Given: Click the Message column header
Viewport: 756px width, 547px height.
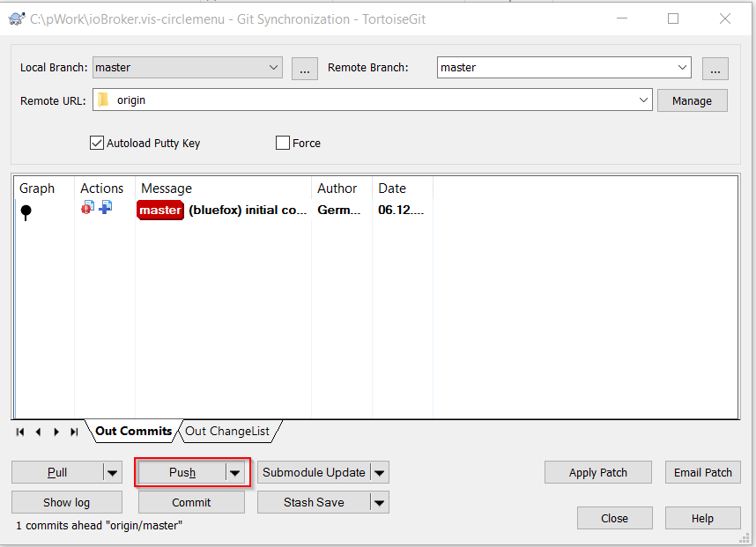Looking at the screenshot, I should (223, 188).
